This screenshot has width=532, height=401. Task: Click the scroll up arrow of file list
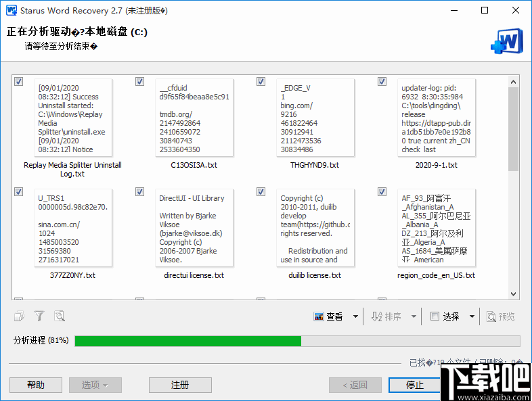pyautogui.click(x=513, y=82)
